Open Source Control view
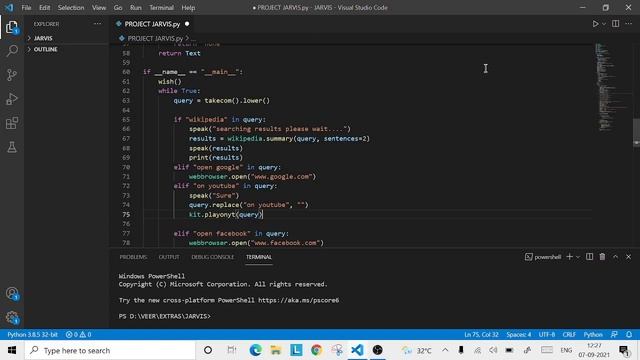 tap(12, 75)
